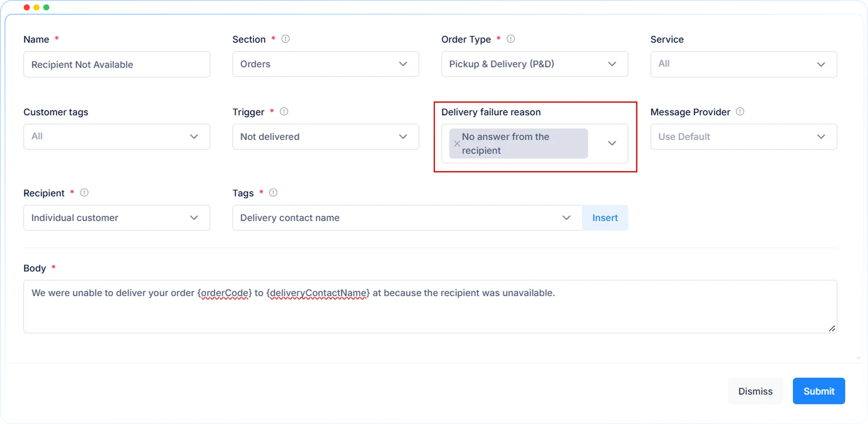Viewport: 868px width, 424px height.
Task: Click the Delivery failure reason label
Action: [x=491, y=112]
